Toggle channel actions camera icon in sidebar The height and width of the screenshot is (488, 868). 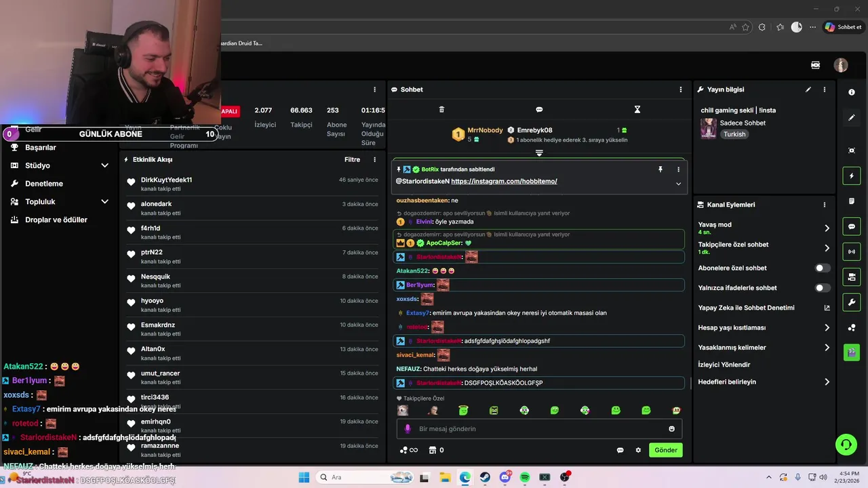point(852,277)
